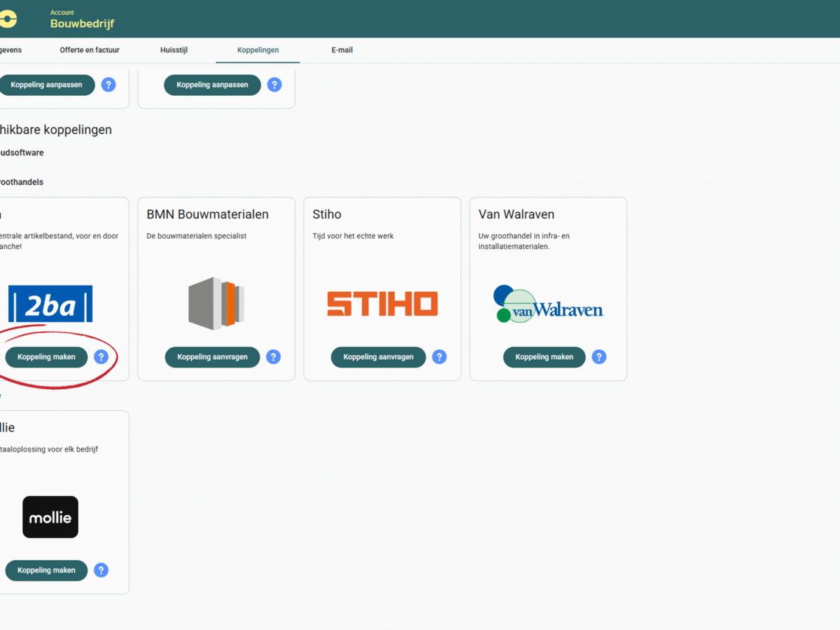Click the BMN Bouwmaterialen logo
The height and width of the screenshot is (630, 840).
coord(216,303)
